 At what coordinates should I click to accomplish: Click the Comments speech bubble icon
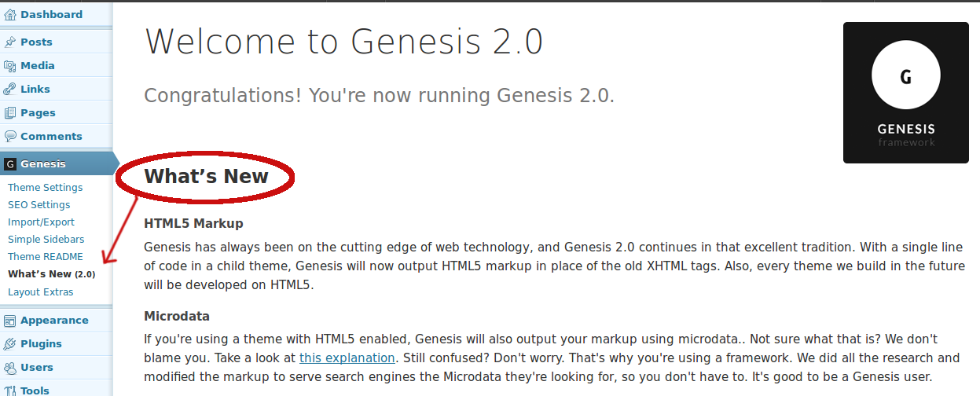tap(10, 136)
